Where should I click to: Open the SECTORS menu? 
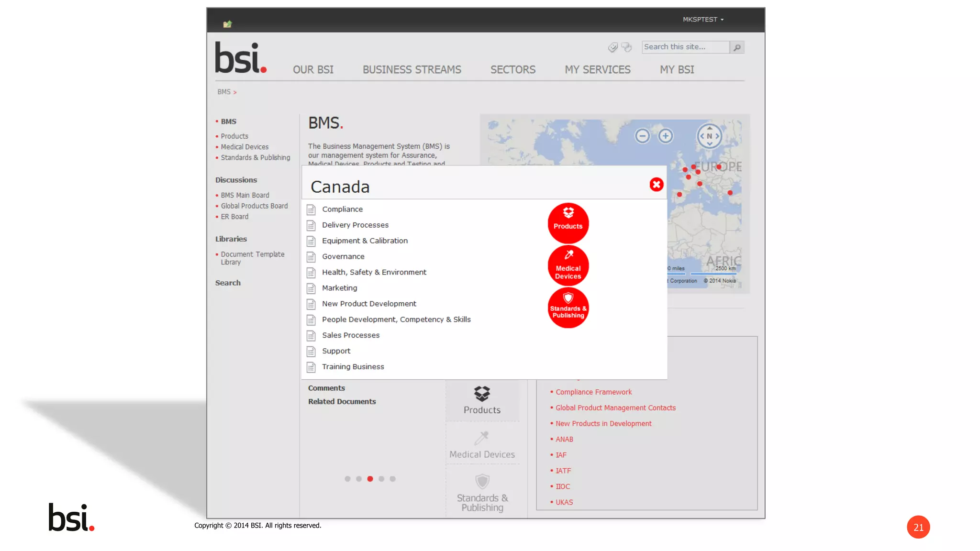[513, 70]
